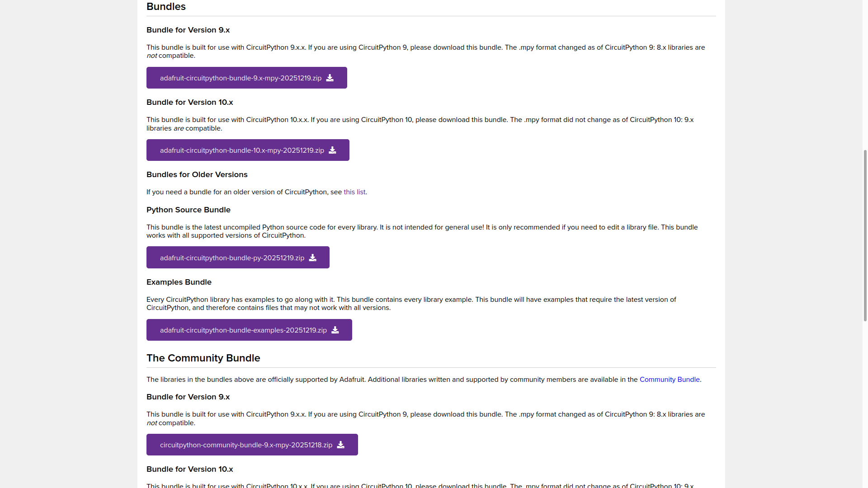Click the page's vertical scrollbar thumb
The image size is (868, 488).
(865, 235)
